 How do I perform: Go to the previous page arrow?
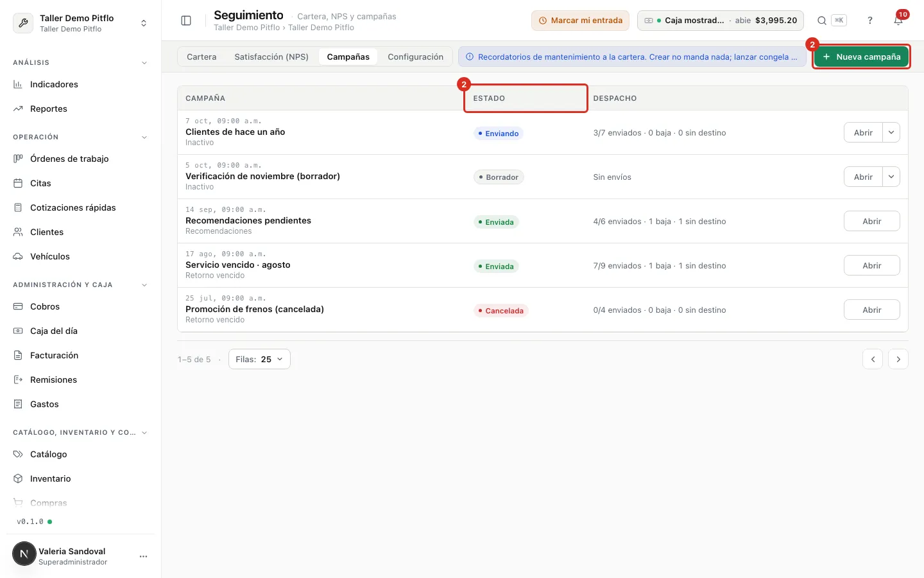click(x=873, y=359)
